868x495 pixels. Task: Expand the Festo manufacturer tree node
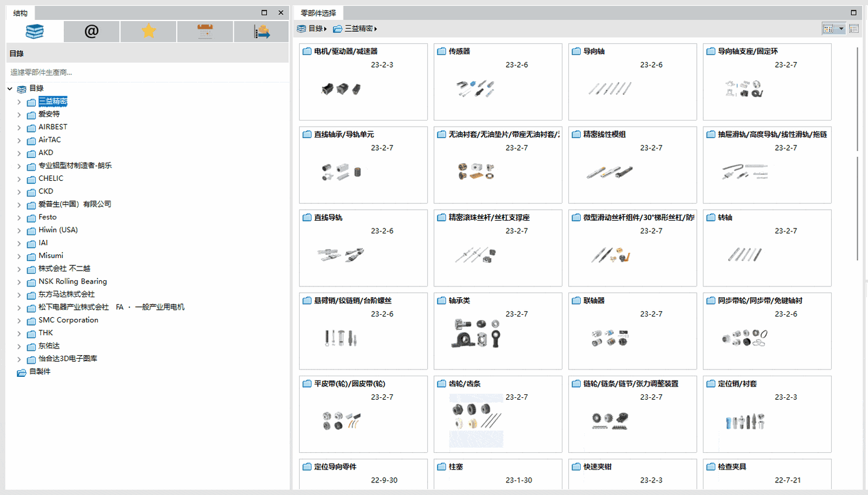19,217
